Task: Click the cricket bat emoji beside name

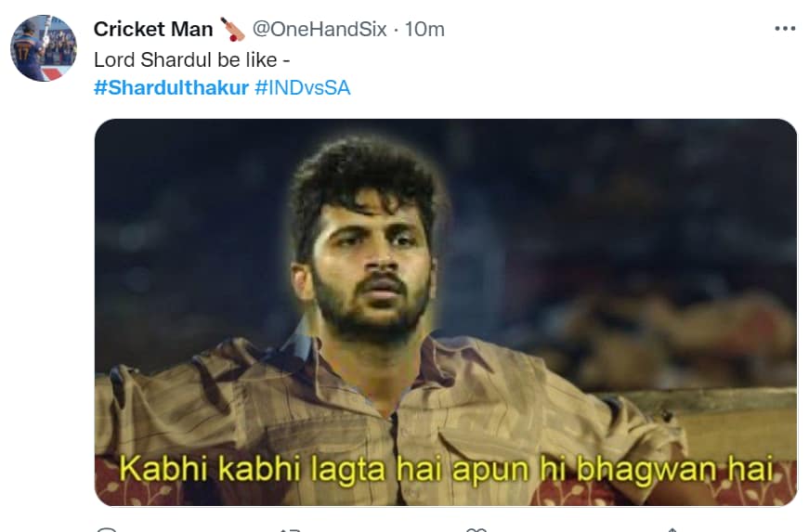Action: tap(232, 30)
